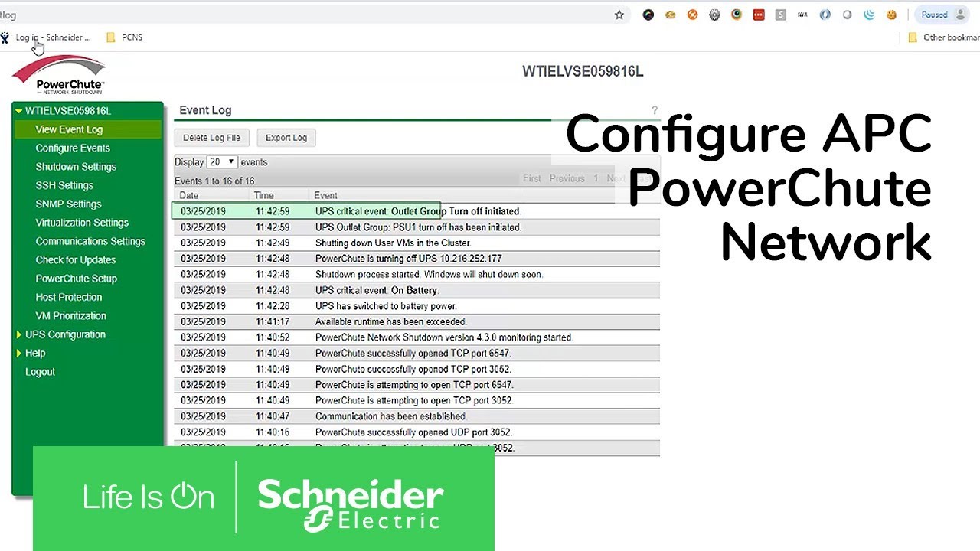Collapse the WTIELVSE059816L tree node
The height and width of the screenshot is (551, 980).
tap(18, 111)
